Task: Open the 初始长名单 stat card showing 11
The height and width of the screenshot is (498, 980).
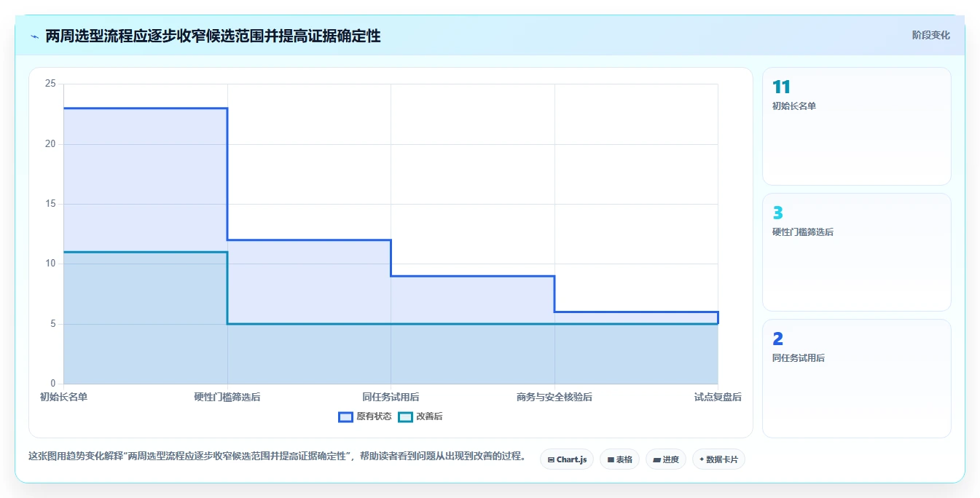Action: point(856,127)
